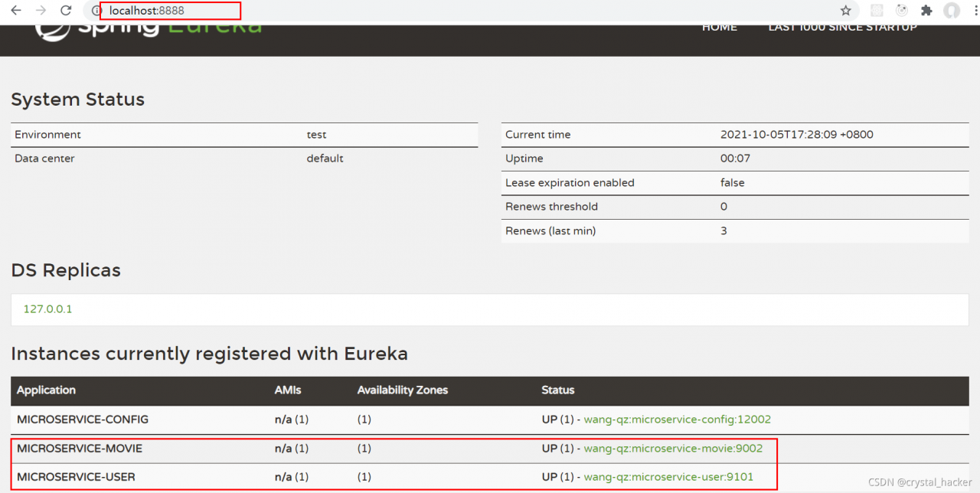Image resolution: width=980 pixels, height=493 pixels.
Task: Go back with the browser back arrow
Action: click(x=16, y=11)
